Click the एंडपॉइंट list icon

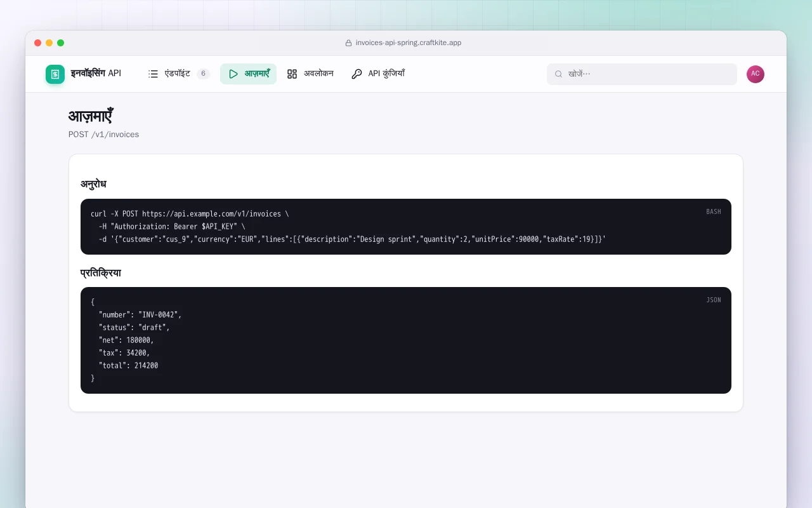153,74
